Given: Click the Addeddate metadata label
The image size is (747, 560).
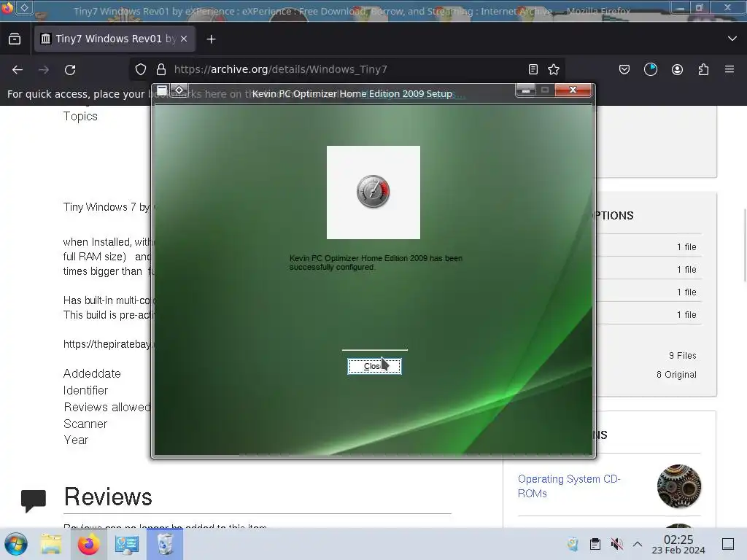Looking at the screenshot, I should [x=92, y=374].
